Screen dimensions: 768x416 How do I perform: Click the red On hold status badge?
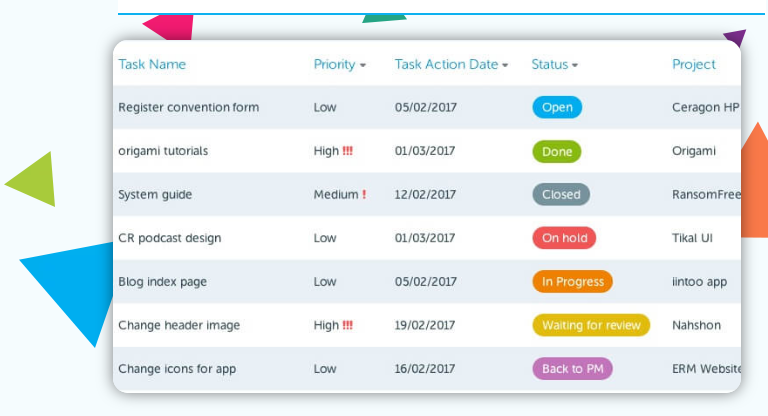(564, 238)
